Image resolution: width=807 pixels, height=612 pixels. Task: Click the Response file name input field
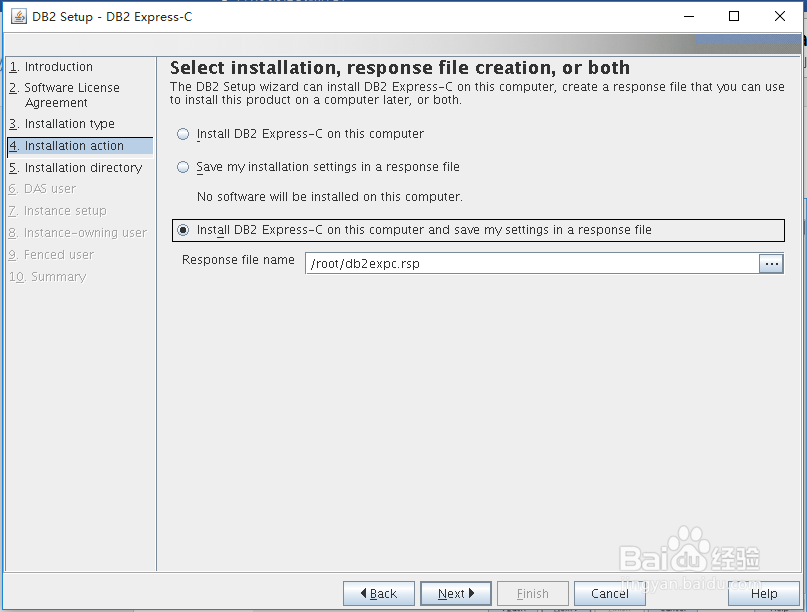[532, 264]
